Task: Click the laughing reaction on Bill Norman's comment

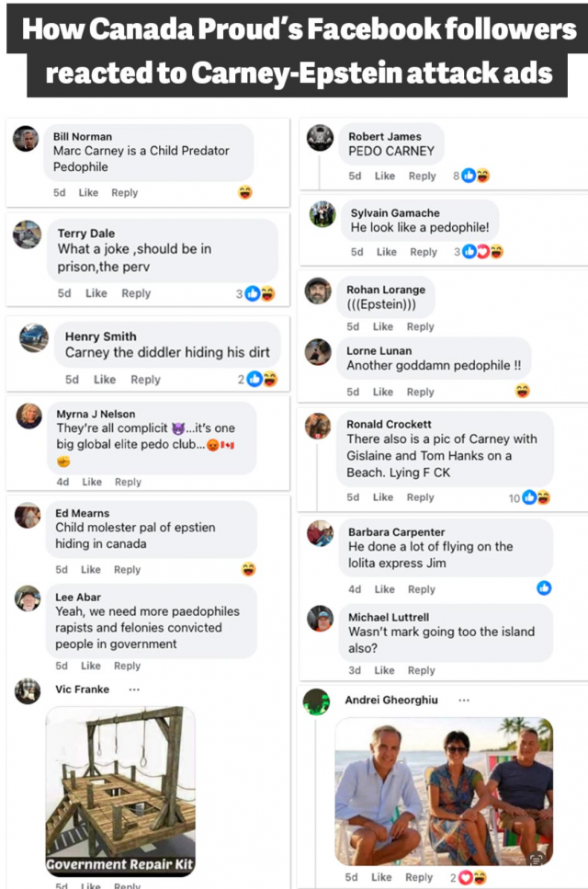Action: 244,192
